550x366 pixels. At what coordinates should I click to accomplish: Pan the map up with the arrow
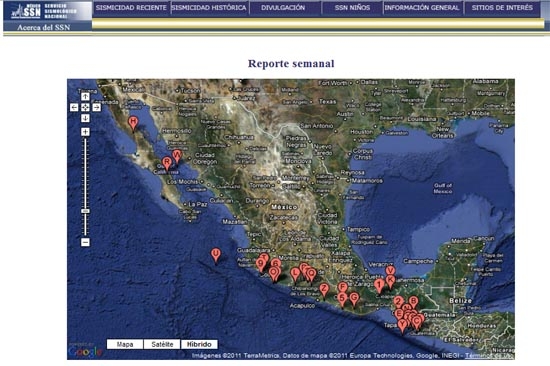coord(85,97)
